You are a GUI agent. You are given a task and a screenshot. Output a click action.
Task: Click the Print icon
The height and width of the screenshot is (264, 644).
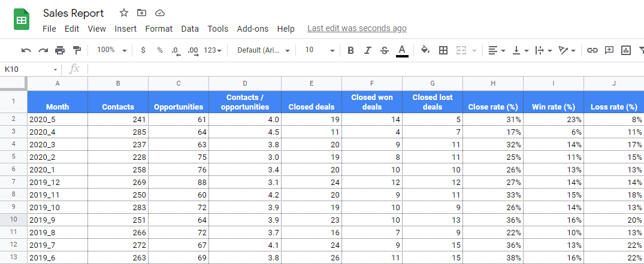60,50
